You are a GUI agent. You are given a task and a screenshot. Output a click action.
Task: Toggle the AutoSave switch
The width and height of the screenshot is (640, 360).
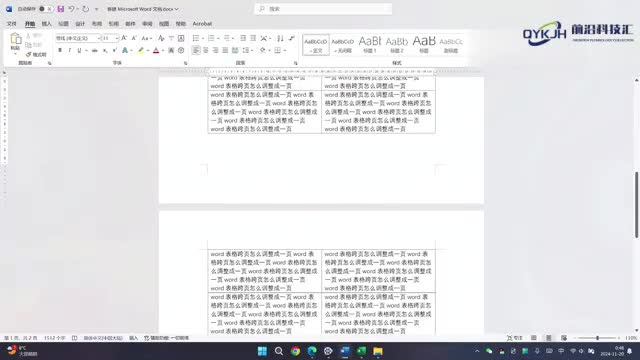click(45, 9)
